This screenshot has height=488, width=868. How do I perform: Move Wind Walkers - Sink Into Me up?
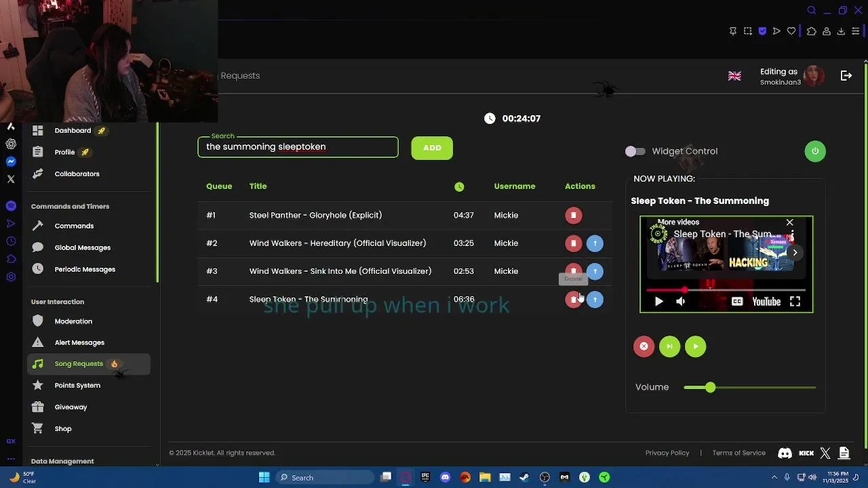pos(595,271)
